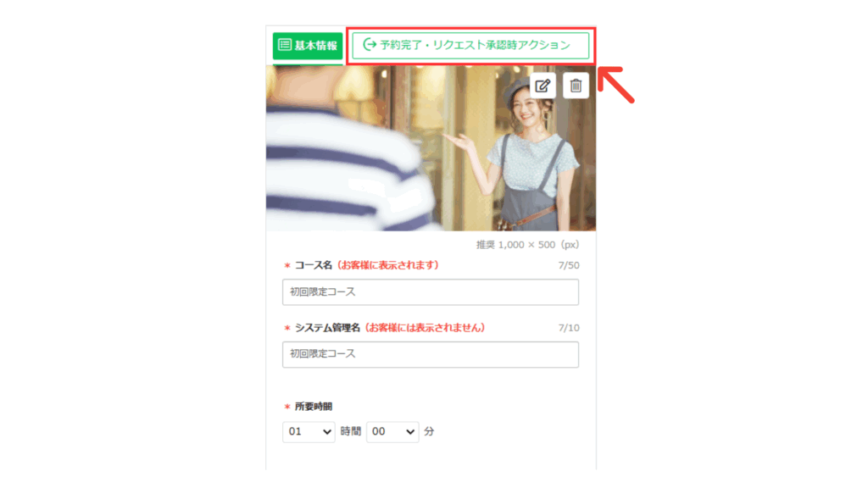Click the 推奨 1,000 × 500 (px) hint

(527, 245)
